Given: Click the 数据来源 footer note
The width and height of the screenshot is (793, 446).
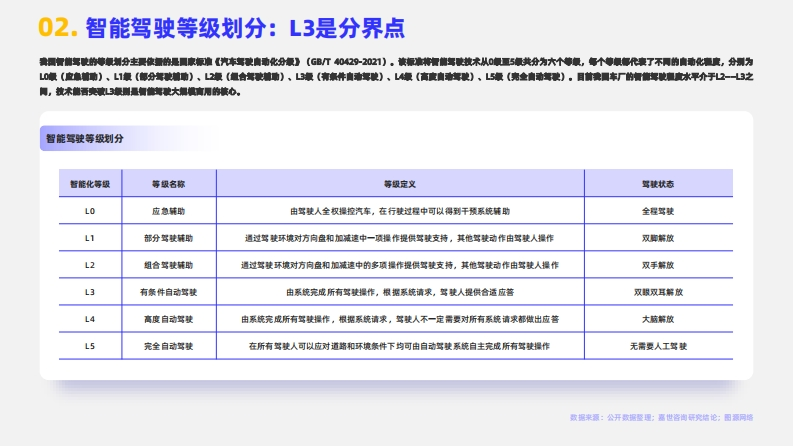Looking at the screenshot, I should tap(662, 418).
